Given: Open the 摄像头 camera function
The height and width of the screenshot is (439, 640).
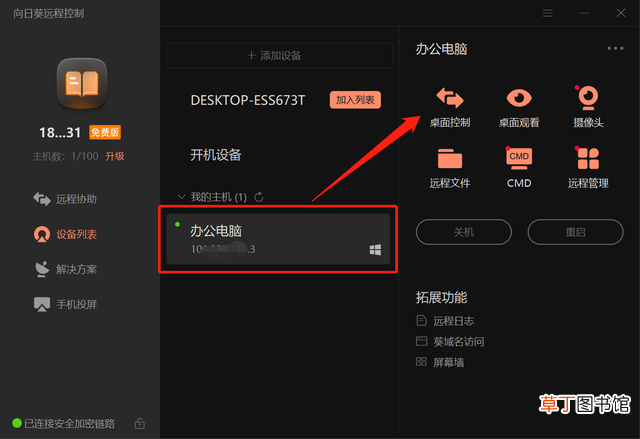Looking at the screenshot, I should point(588,107).
